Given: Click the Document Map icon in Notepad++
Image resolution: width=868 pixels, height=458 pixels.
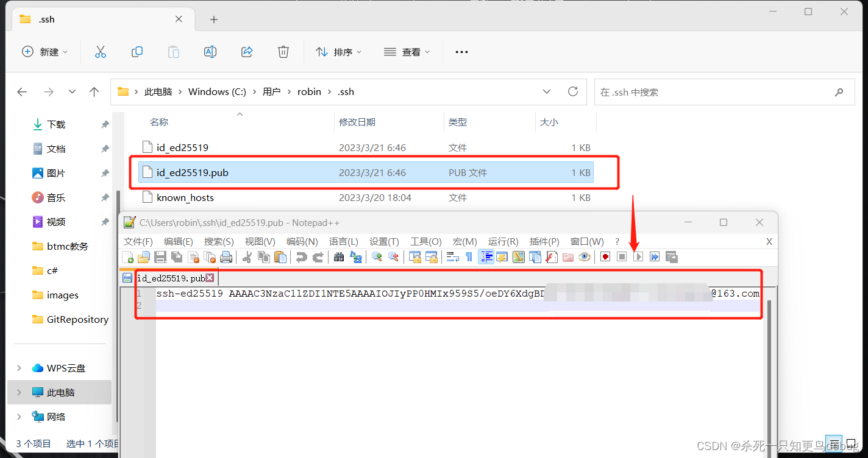Looking at the screenshot, I should [519, 257].
